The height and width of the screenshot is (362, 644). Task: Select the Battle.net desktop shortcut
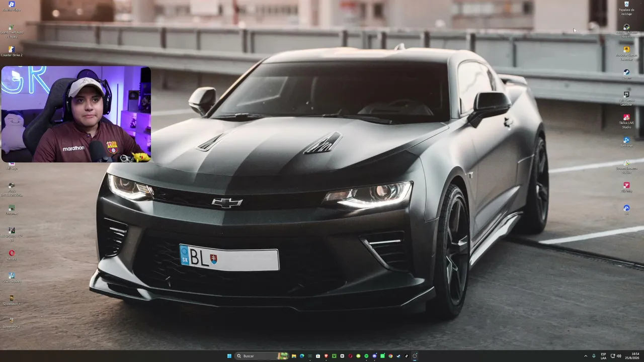tap(626, 142)
